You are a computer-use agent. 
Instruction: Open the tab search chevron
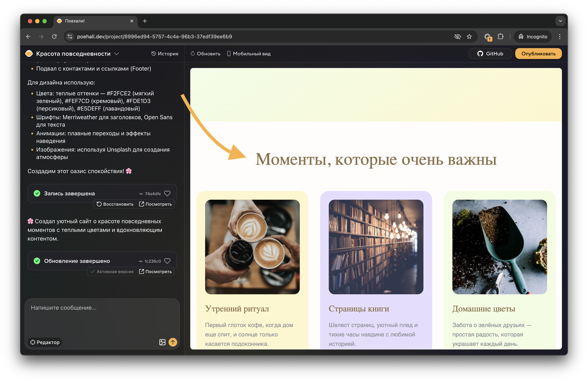pyautogui.click(x=560, y=21)
